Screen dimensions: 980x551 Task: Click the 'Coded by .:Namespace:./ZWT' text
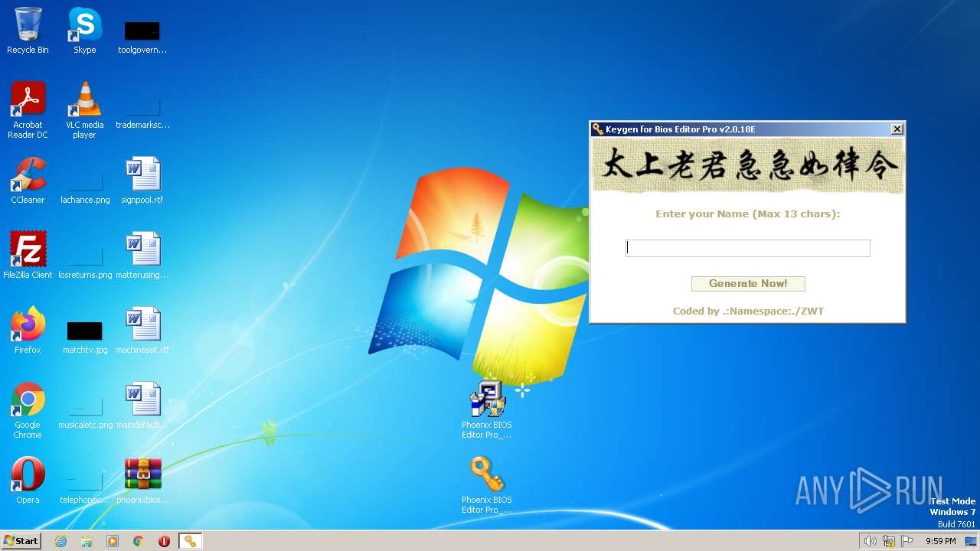(748, 311)
